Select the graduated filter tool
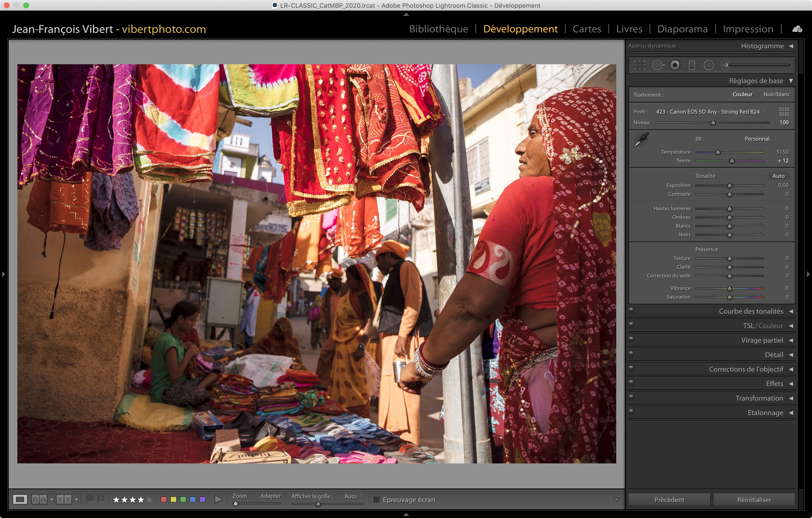 point(692,65)
